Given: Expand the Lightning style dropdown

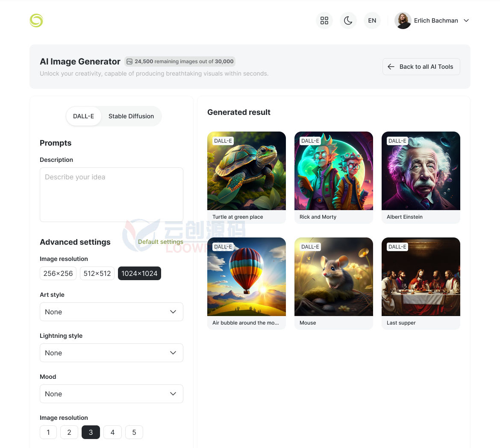Looking at the screenshot, I should (x=111, y=353).
